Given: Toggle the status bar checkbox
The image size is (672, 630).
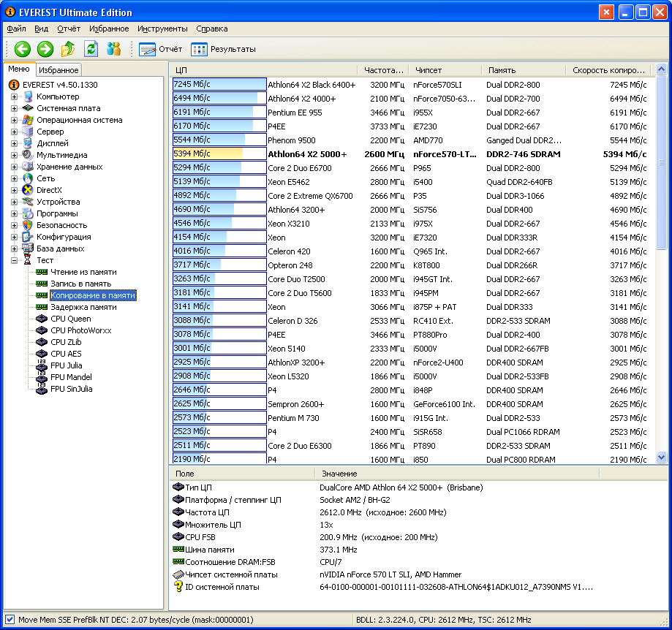Looking at the screenshot, I should point(10,619).
